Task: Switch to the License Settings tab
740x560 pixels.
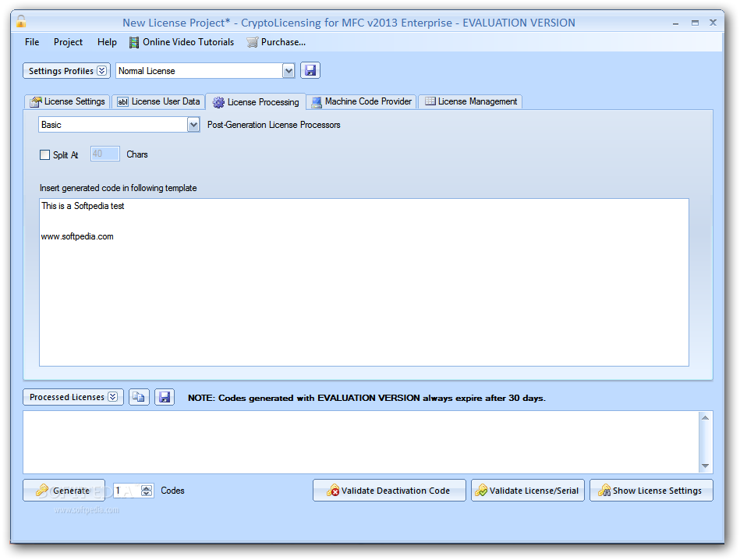Action: click(68, 101)
